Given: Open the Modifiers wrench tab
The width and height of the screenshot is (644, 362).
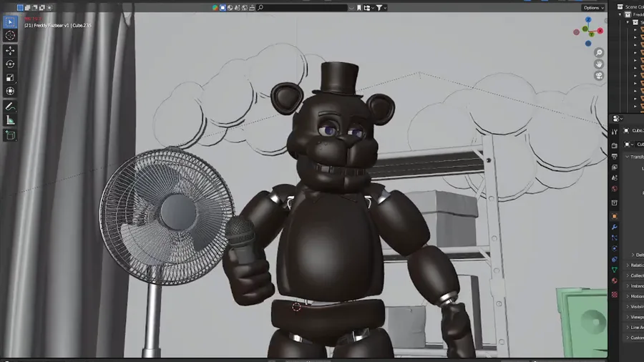Looking at the screenshot, I should pyautogui.click(x=615, y=227).
